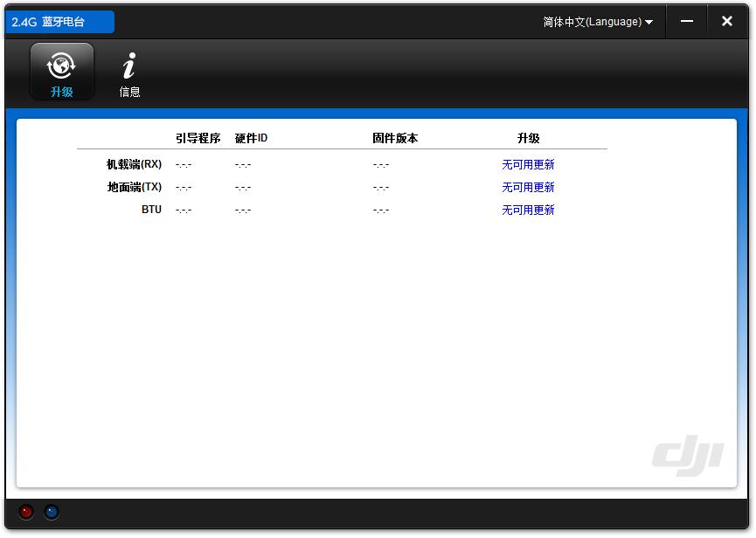
Task: Click the 固件版本 value for 机载端(RX)
Action: (x=380, y=164)
